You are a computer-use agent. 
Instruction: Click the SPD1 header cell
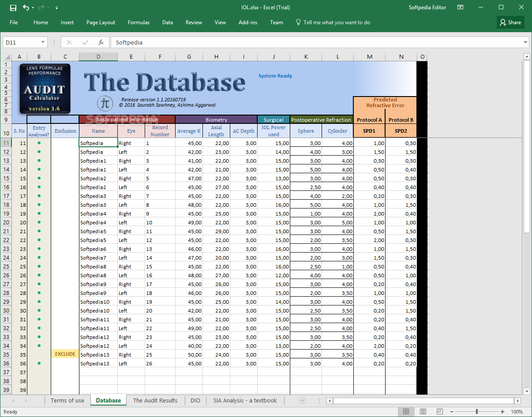369,131
